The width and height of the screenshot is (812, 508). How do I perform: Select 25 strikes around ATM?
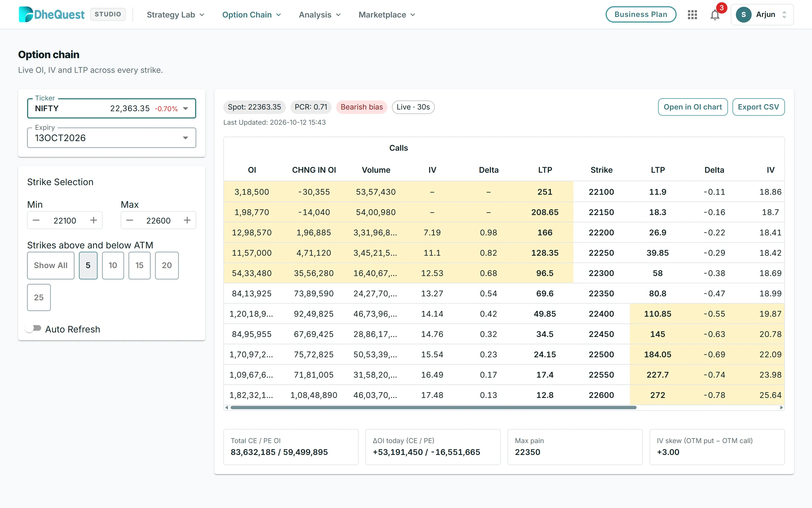coord(39,297)
